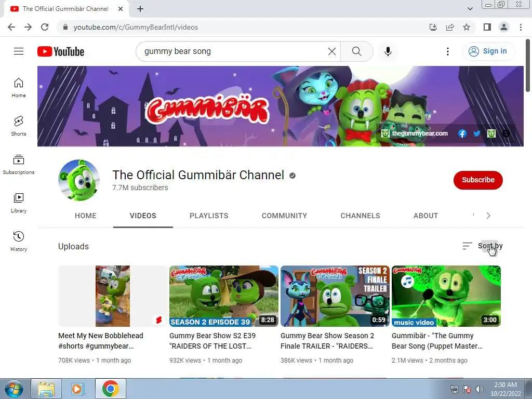The height and width of the screenshot is (399, 532).
Task: Click the YouTube logo
Action: [x=61, y=51]
